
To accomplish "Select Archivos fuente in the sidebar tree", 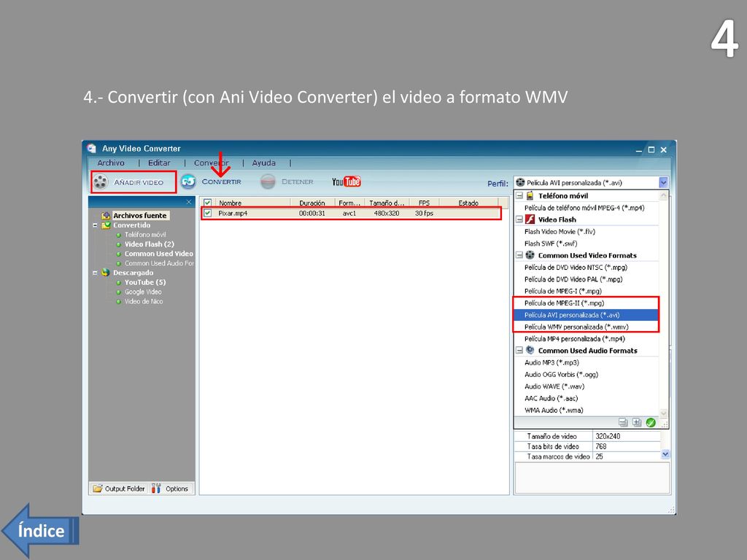I will [139, 216].
